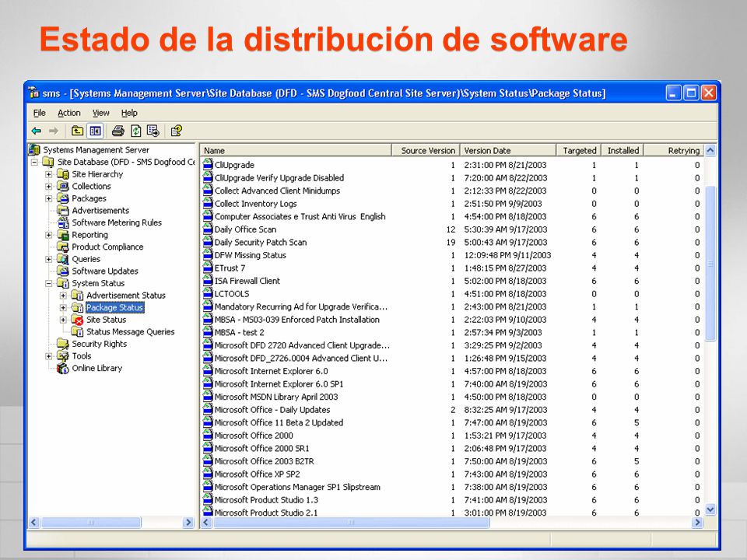Click the Software Metering Rules icon
Viewport: 747px width, 560px height.
coord(63,222)
